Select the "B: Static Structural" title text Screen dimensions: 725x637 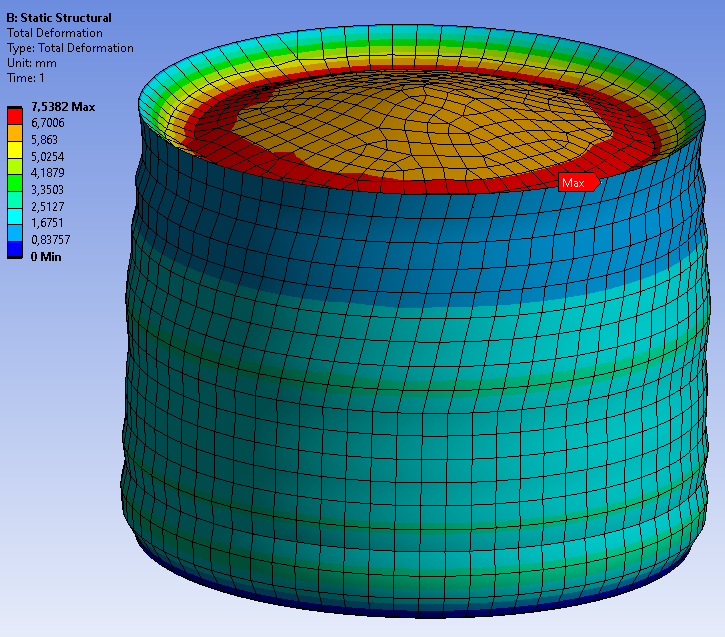tap(59, 18)
